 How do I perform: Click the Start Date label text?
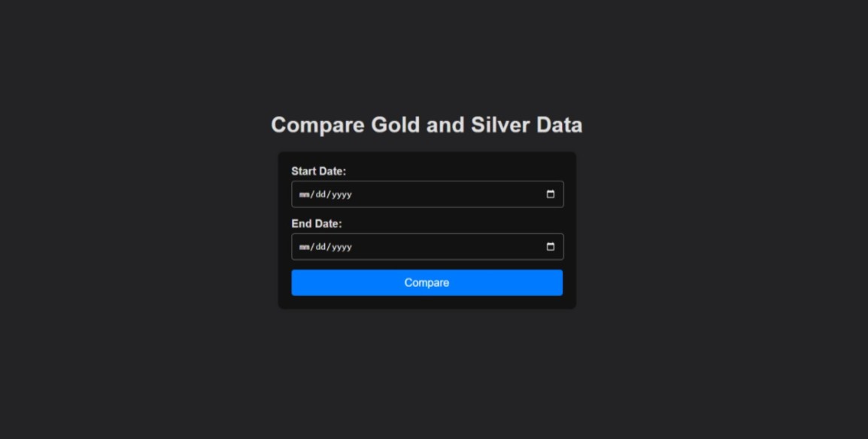[x=318, y=172]
